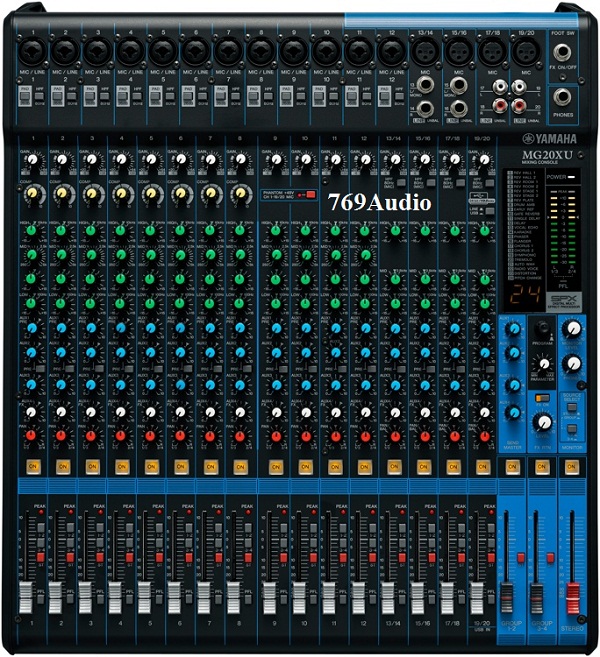Toggle the ON button above GROUP 3-4 fader
Image resolution: width=600 pixels, height=657 pixels.
(541, 467)
